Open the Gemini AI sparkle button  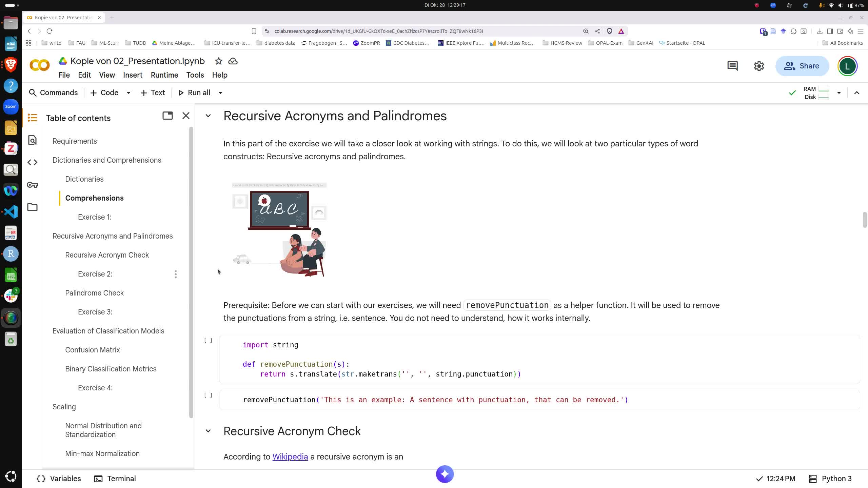tap(445, 474)
